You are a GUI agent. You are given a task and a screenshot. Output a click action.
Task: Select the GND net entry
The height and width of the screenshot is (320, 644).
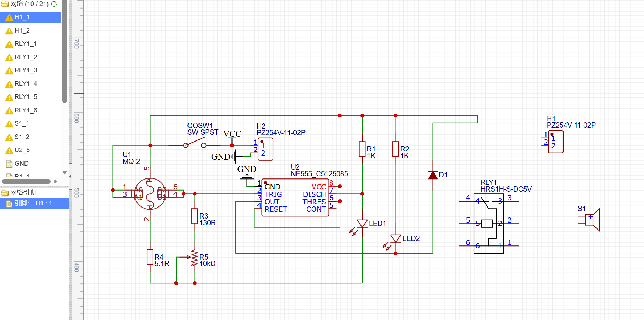tap(21, 164)
